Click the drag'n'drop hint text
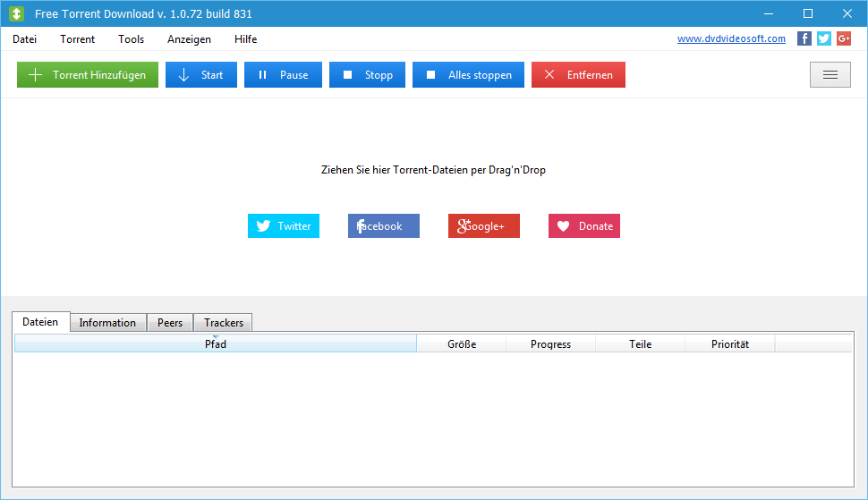Image resolution: width=868 pixels, height=500 pixels. click(433, 170)
